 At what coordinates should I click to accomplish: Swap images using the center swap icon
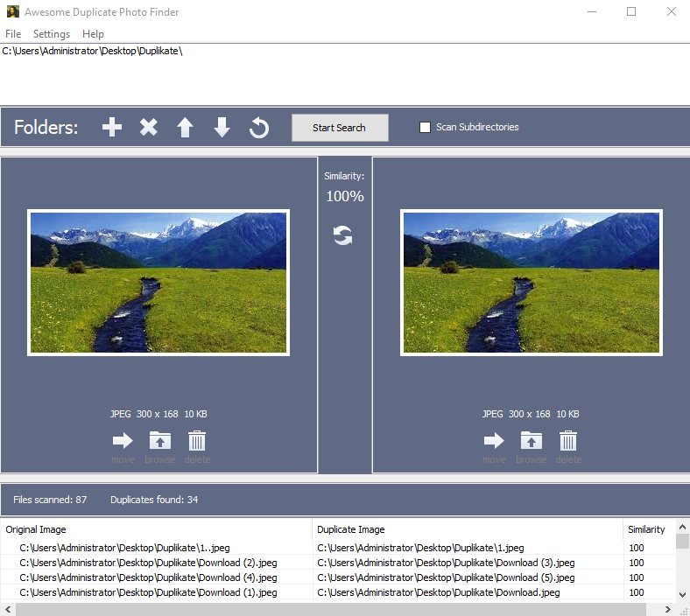point(342,235)
